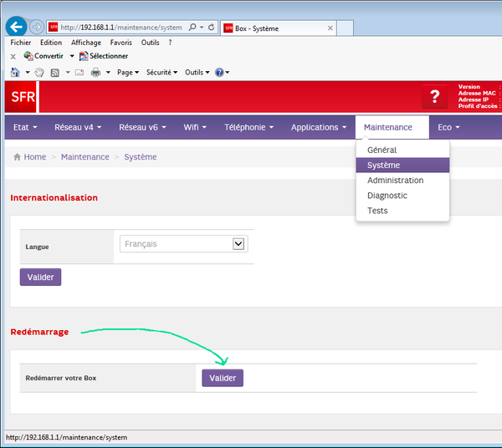Screen dimensions: 502x448
Task: Click the SFR logo in the header
Action: pyautogui.click(x=23, y=97)
